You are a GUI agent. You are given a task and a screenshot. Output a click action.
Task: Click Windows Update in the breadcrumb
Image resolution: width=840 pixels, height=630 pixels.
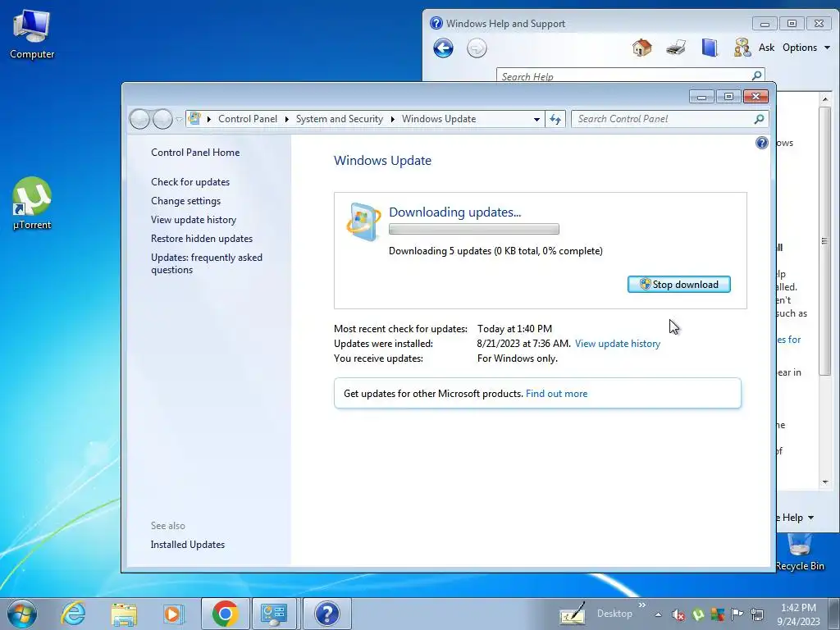pos(439,119)
